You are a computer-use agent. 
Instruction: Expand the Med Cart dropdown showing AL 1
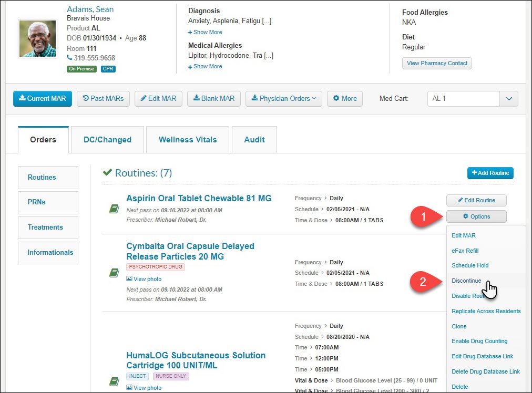pos(509,98)
